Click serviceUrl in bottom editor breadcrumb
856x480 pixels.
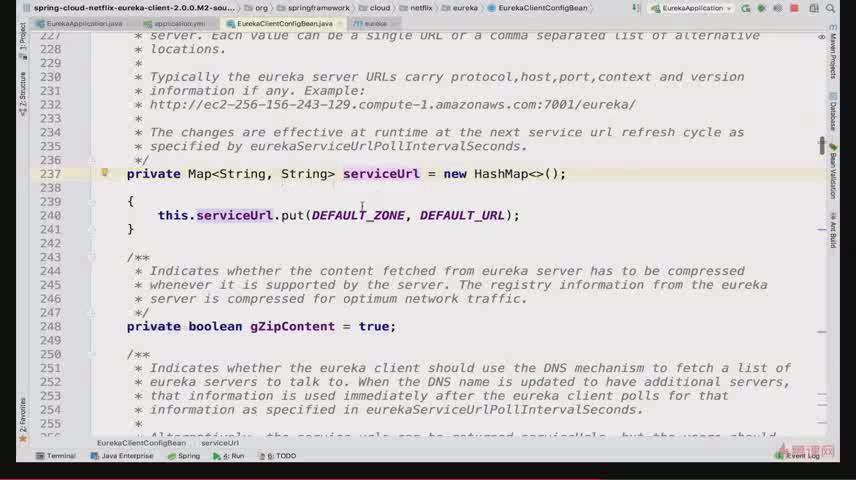click(x=220, y=443)
